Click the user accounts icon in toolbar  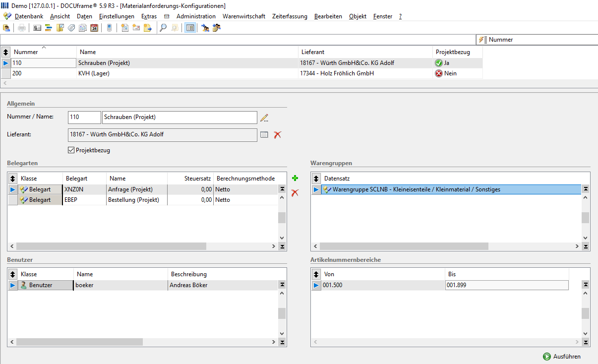(x=6, y=28)
